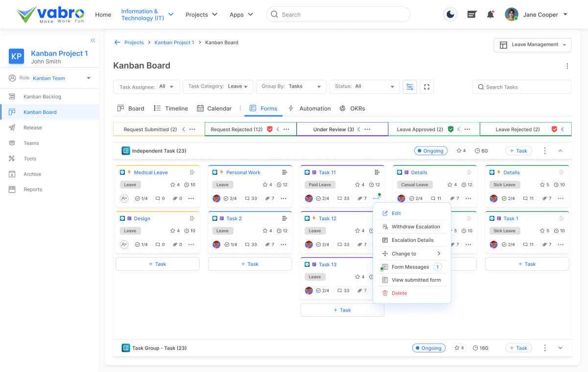
Task: Click the filter settings icon beside fullscreen
Action: point(410,87)
